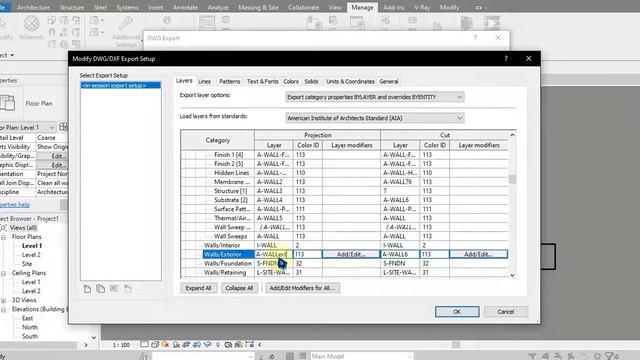Collapse the Floor Plans tree node

point(4,237)
